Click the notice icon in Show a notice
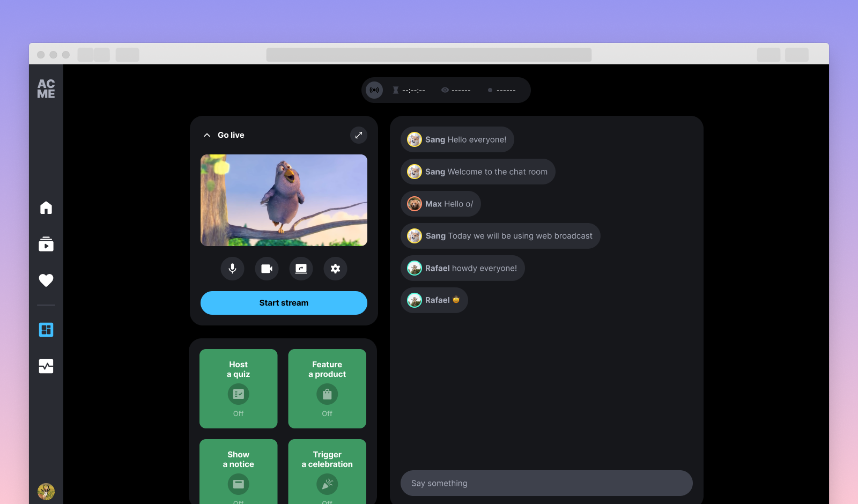The width and height of the screenshot is (858, 504). tap(238, 484)
